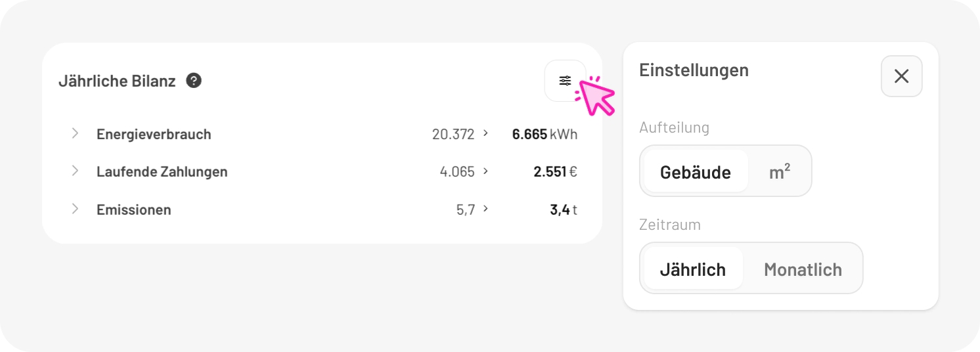
Task: Open the settings sliders icon
Action: point(565,81)
